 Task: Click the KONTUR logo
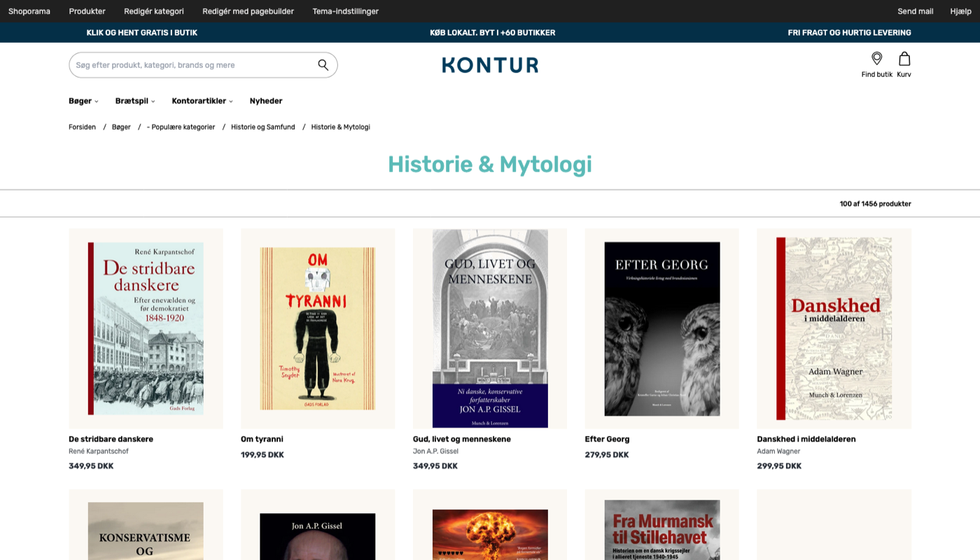pos(489,64)
